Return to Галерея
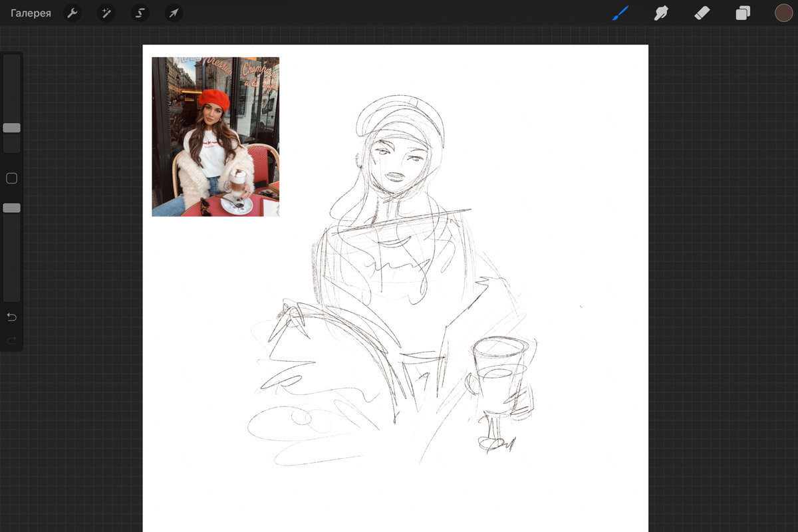This screenshot has height=532, width=798. click(31, 13)
